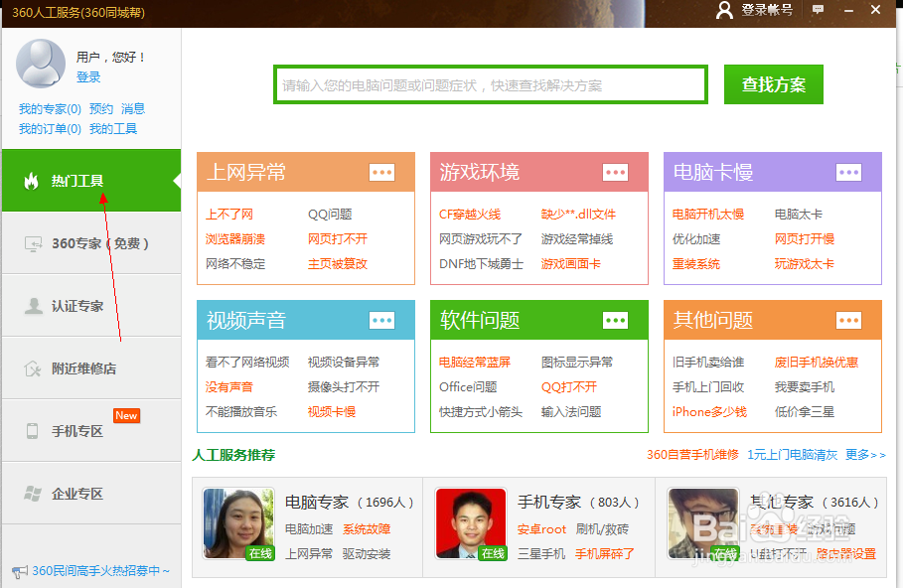This screenshot has width=903, height=588.
Task: Expand more options on the 上网异常 panel
Action: click(x=382, y=172)
